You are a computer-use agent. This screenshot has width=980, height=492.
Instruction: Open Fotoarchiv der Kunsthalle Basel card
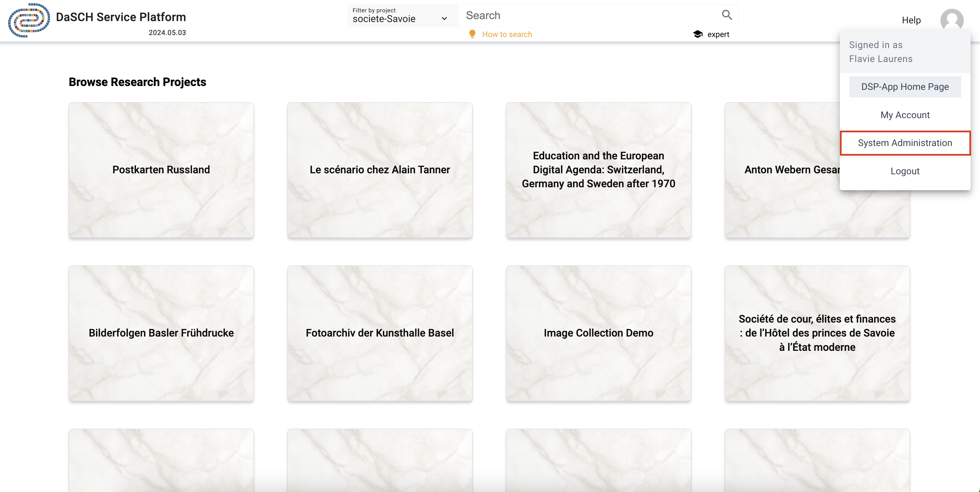pos(380,333)
